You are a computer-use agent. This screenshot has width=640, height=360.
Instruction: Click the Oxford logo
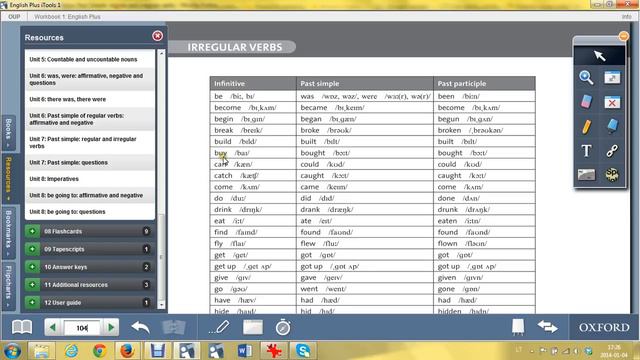point(604,327)
